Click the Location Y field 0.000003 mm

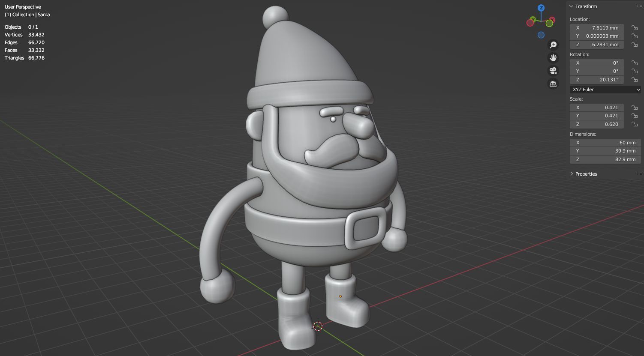tap(597, 36)
